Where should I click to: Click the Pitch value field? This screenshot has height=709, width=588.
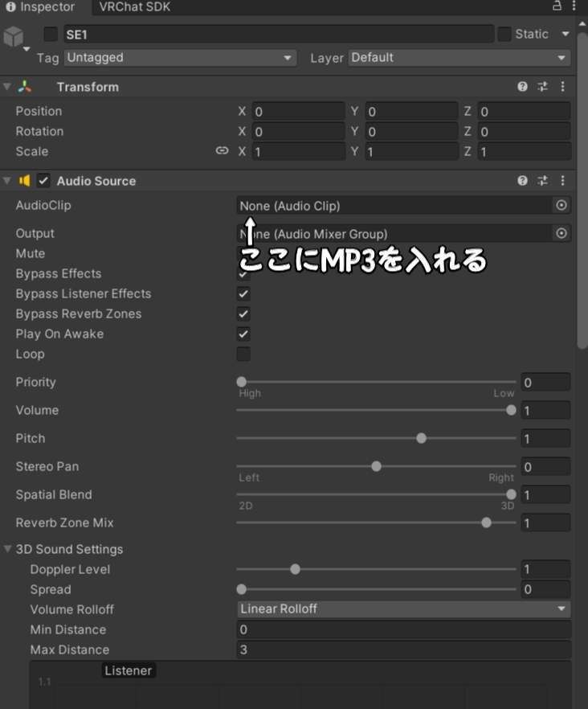coord(545,439)
